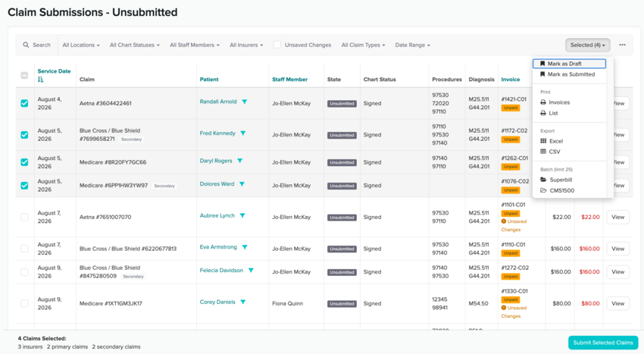Open the All Chart Statuses dropdown
This screenshot has width=644, height=354.
(134, 45)
